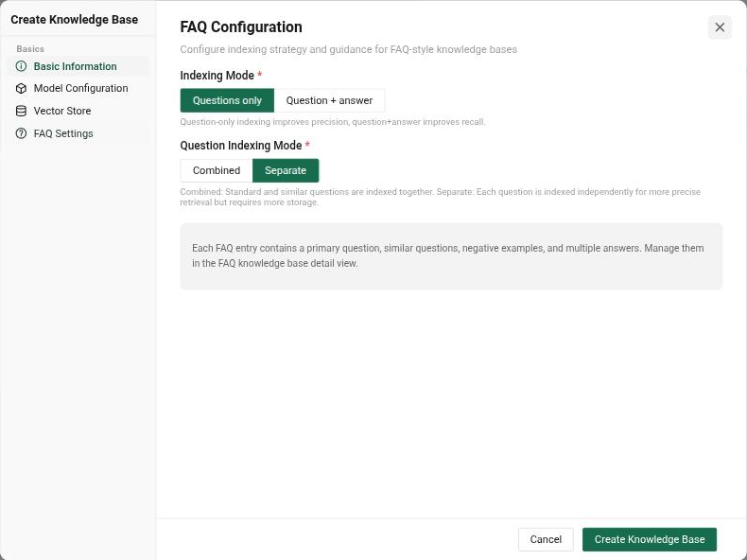Click the Basics sidebar group label
Viewport: 747px width, 560px height.
click(30, 49)
